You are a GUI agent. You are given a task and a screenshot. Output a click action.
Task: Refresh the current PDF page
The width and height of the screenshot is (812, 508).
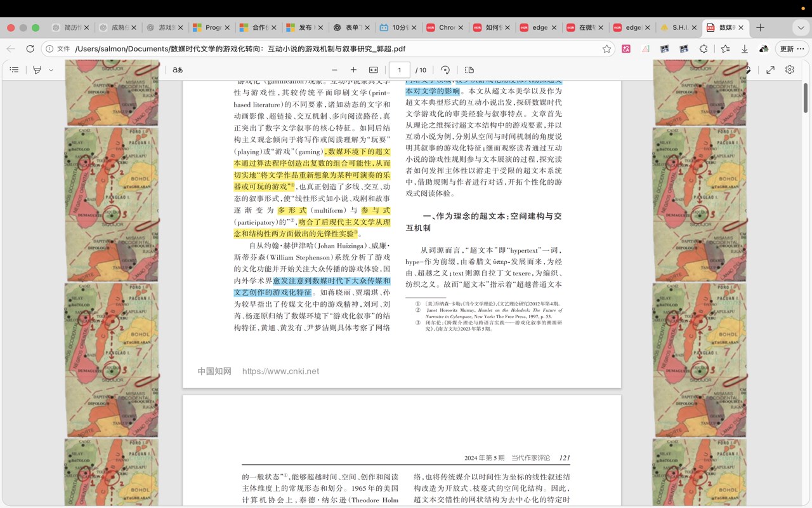(x=30, y=49)
